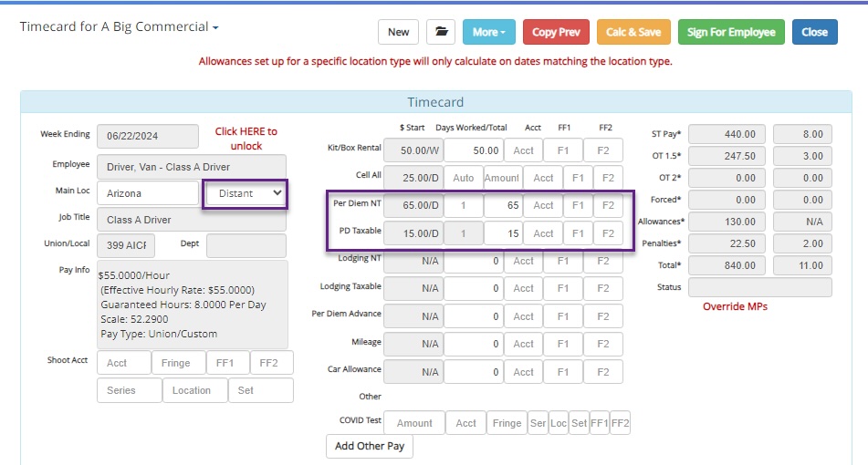Click HERE to unlock link
This screenshot has height=465, width=868.
(x=246, y=139)
